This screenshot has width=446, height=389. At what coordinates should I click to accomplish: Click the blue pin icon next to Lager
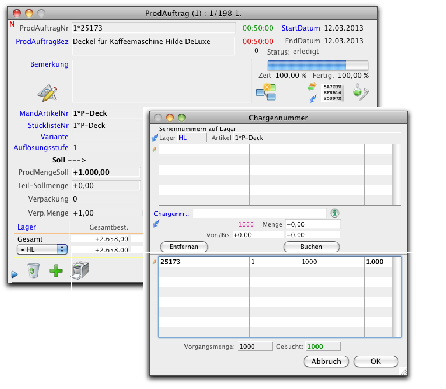pos(155,138)
